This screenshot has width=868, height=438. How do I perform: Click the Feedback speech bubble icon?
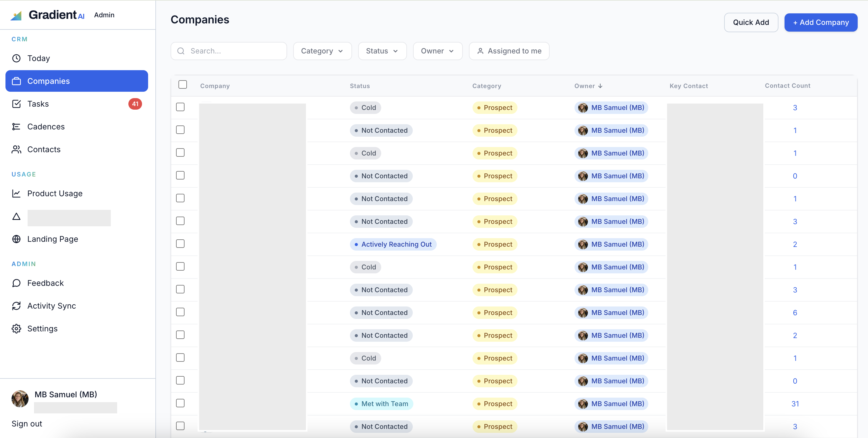[16, 283]
